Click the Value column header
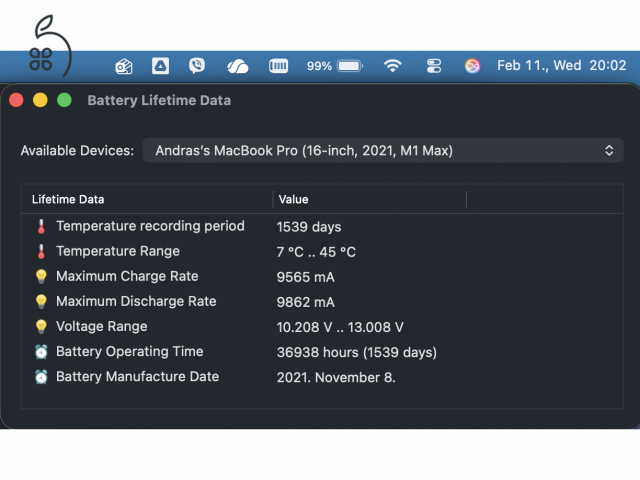The image size is (640, 480). (293, 199)
